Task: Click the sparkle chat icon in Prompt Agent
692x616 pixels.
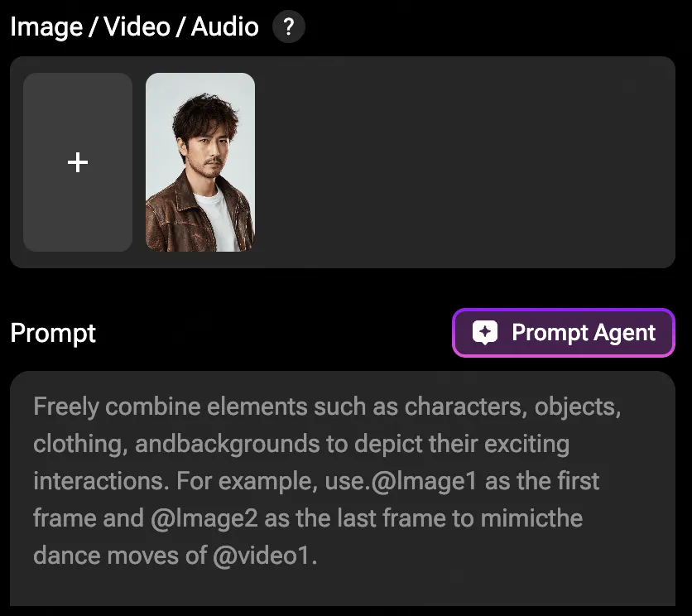Action: click(x=484, y=333)
